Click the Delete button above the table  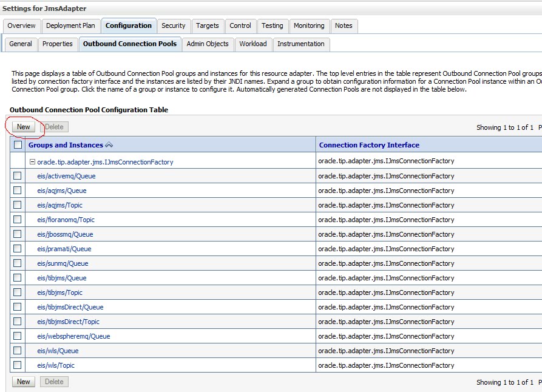pyautogui.click(x=54, y=127)
